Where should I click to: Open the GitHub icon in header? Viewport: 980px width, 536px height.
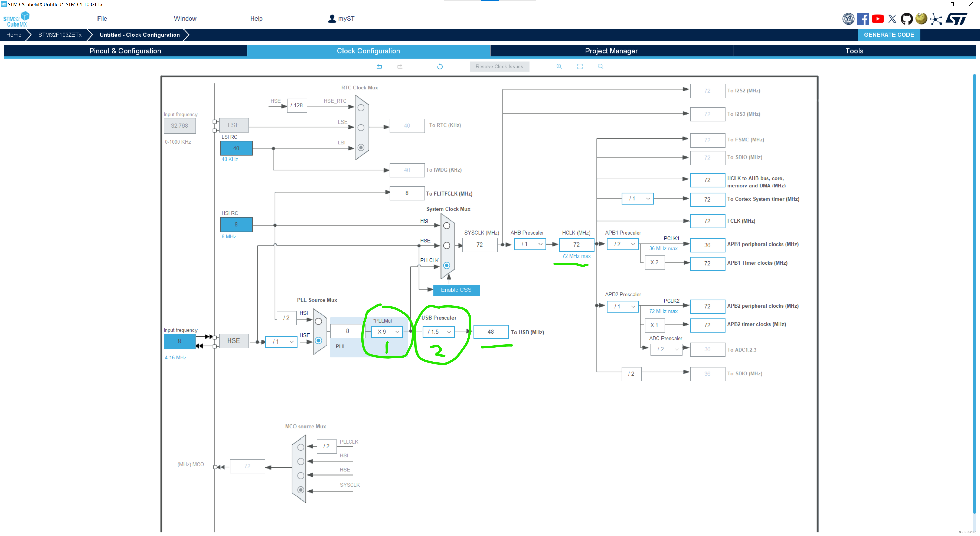tap(906, 19)
